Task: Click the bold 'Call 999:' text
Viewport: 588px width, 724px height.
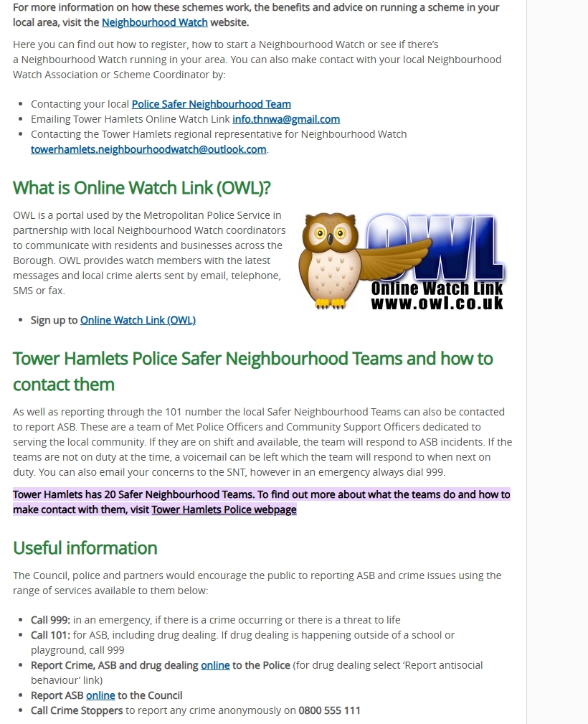Action: tap(50, 620)
